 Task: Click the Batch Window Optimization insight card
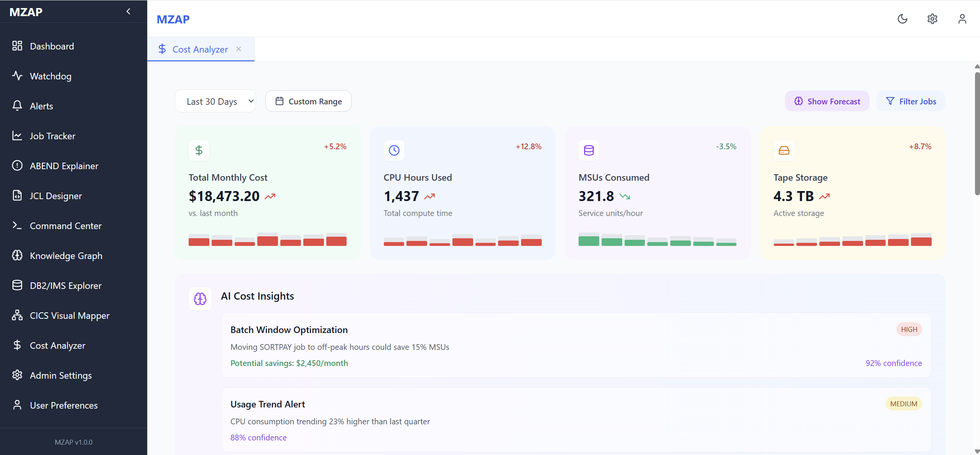click(576, 345)
